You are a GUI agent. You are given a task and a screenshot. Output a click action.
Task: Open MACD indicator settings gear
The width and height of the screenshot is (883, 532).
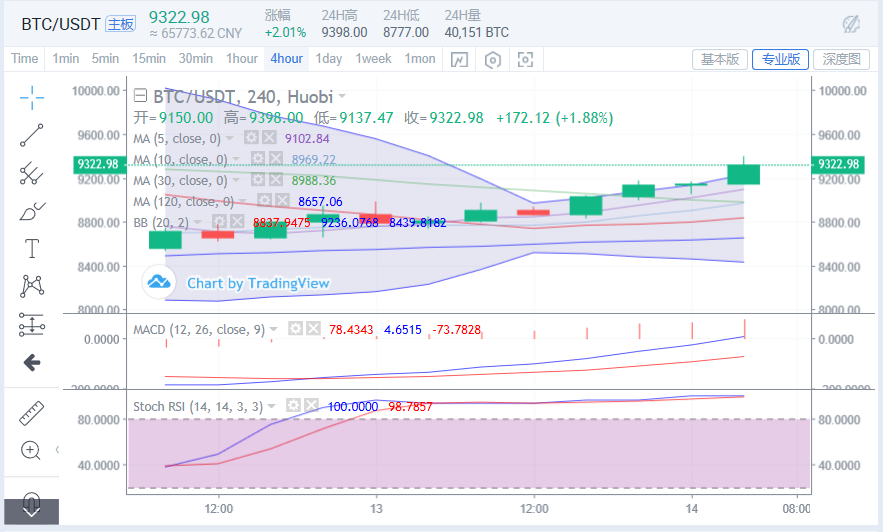click(296, 328)
